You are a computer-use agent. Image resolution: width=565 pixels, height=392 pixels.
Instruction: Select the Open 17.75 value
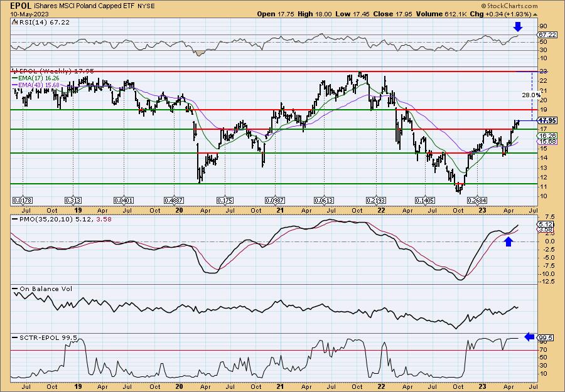pyautogui.click(x=276, y=14)
